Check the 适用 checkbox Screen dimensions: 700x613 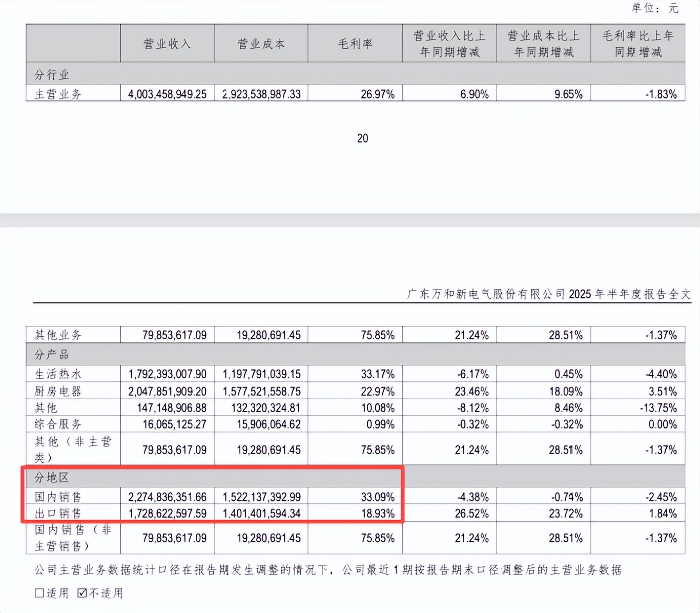click(x=39, y=593)
